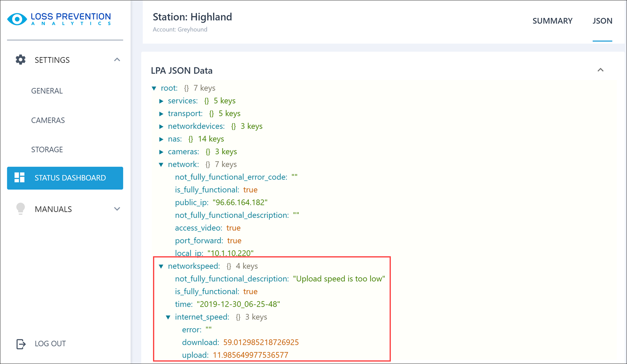Viewport: 627px width, 364px height.
Task: Expand the transport node arrow
Action: click(x=161, y=114)
